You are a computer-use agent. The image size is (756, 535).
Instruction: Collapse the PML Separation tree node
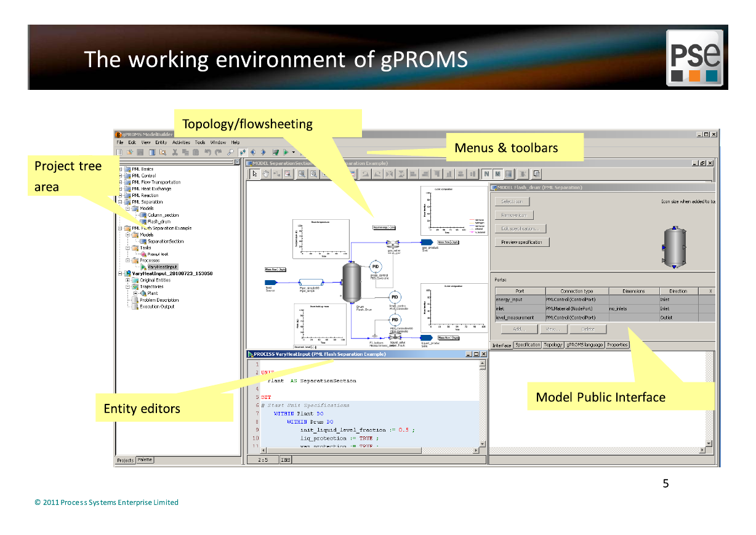(121, 202)
